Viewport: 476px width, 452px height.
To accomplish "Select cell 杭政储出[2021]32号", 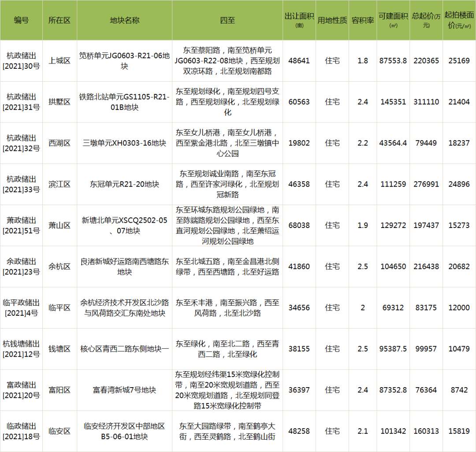I will coord(21,143).
